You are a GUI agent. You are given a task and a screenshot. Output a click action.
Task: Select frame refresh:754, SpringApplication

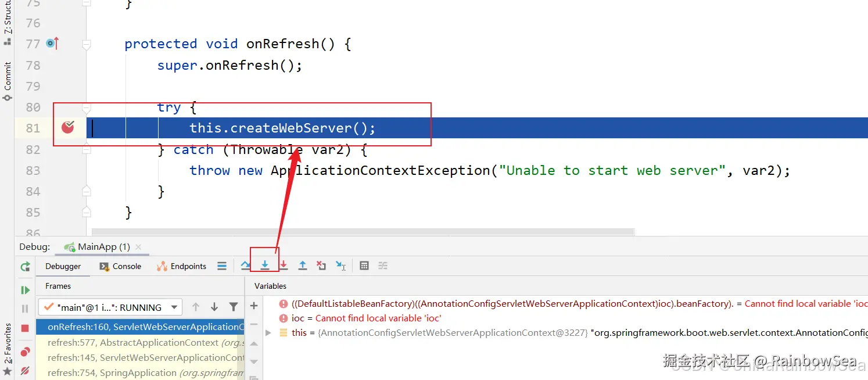tap(140, 373)
